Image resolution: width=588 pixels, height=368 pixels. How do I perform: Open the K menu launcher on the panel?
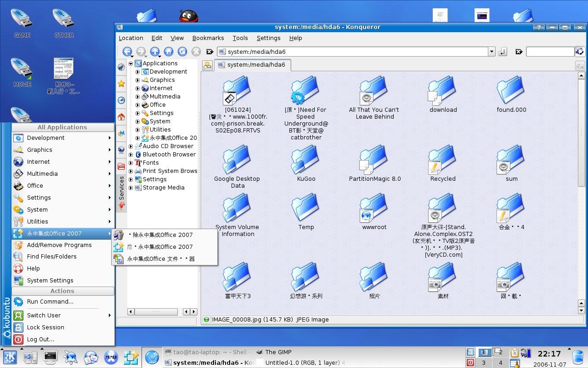(10, 356)
